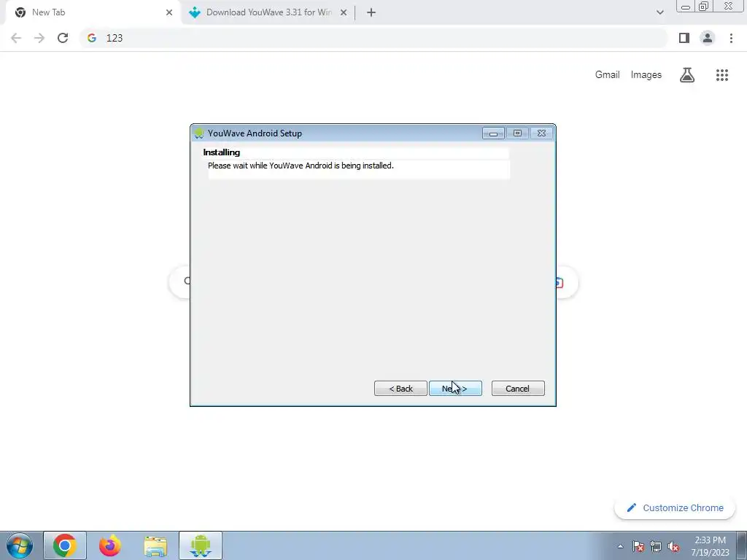747x560 pixels.
Task: Open the Windows Start menu
Action: click(20, 545)
